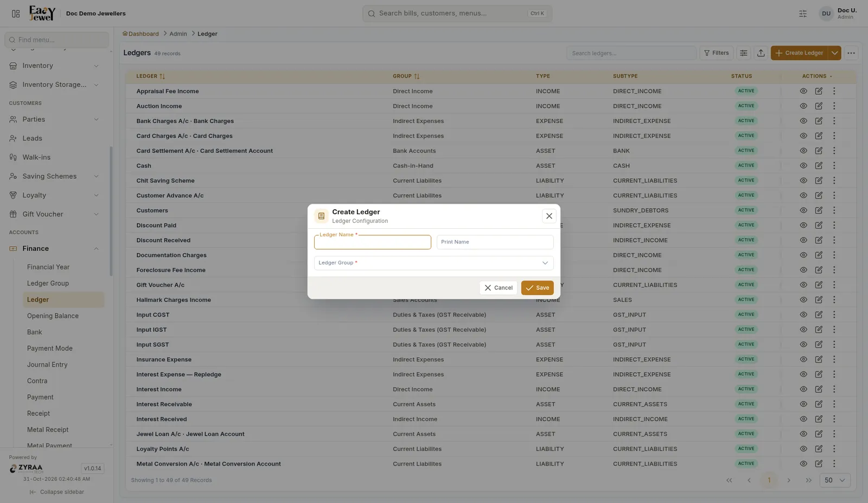Expand the Inventory sidebar menu

(54, 66)
